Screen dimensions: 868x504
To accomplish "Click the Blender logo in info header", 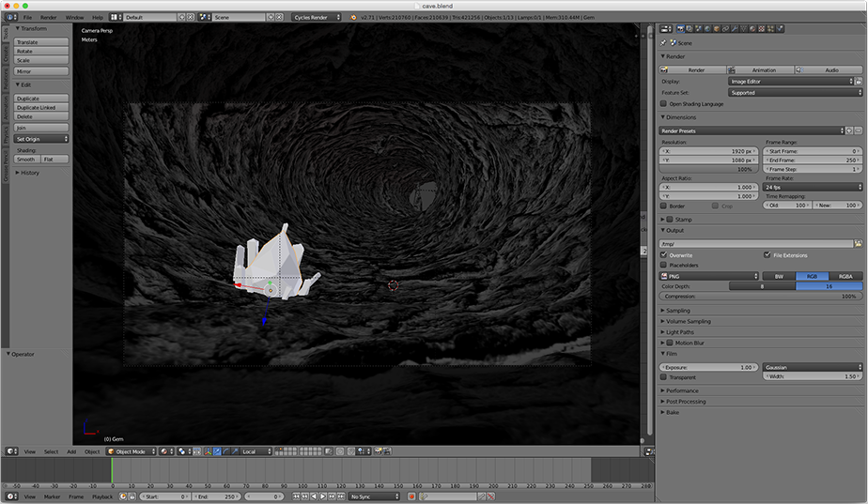I will (353, 17).
